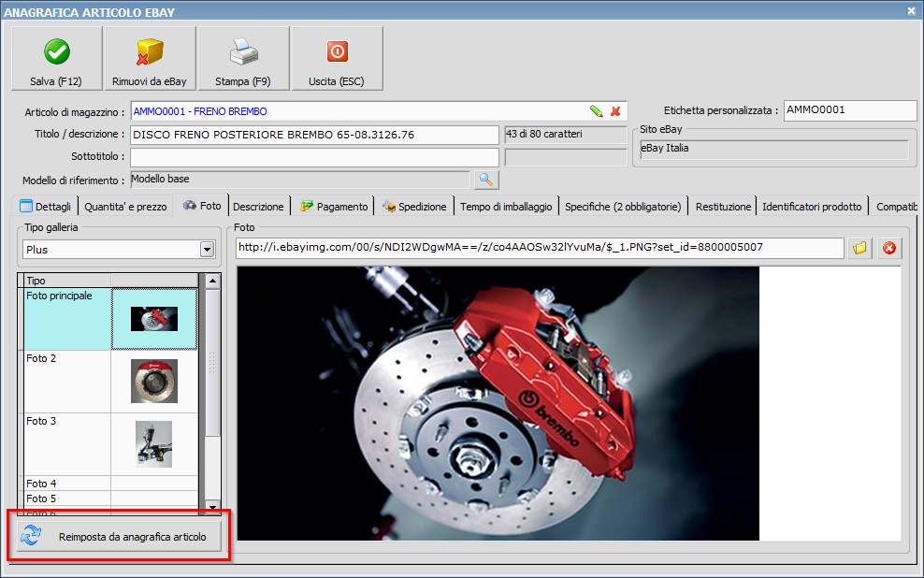Click the green pencil edit icon for Articolo di magazzino
This screenshot has width=924, height=578.
click(596, 111)
